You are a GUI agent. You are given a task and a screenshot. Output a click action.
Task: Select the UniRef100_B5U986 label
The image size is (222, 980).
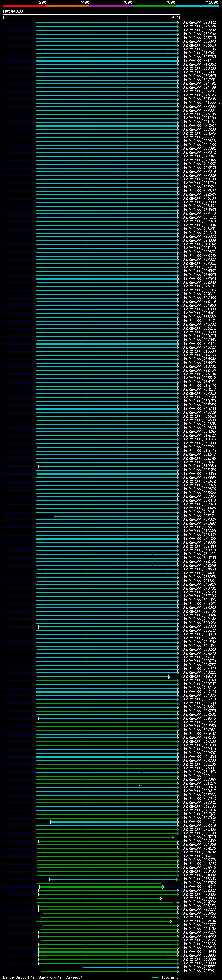pyautogui.click(x=199, y=952)
